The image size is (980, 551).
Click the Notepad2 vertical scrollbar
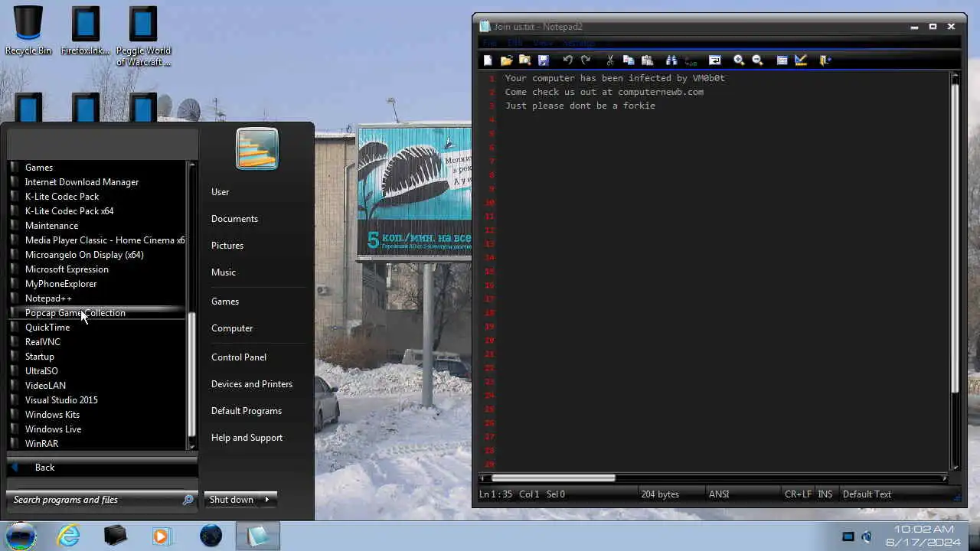click(955, 271)
